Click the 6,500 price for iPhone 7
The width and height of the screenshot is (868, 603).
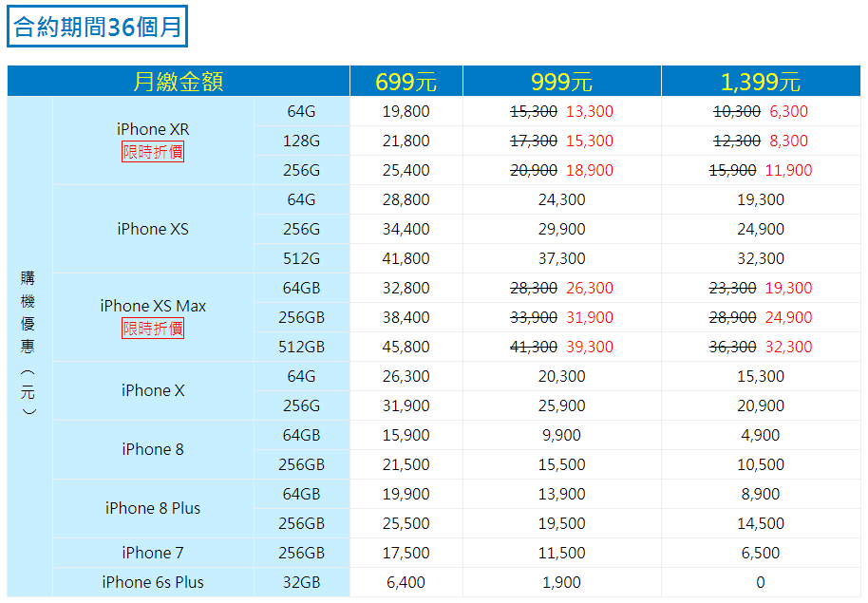[761, 553]
